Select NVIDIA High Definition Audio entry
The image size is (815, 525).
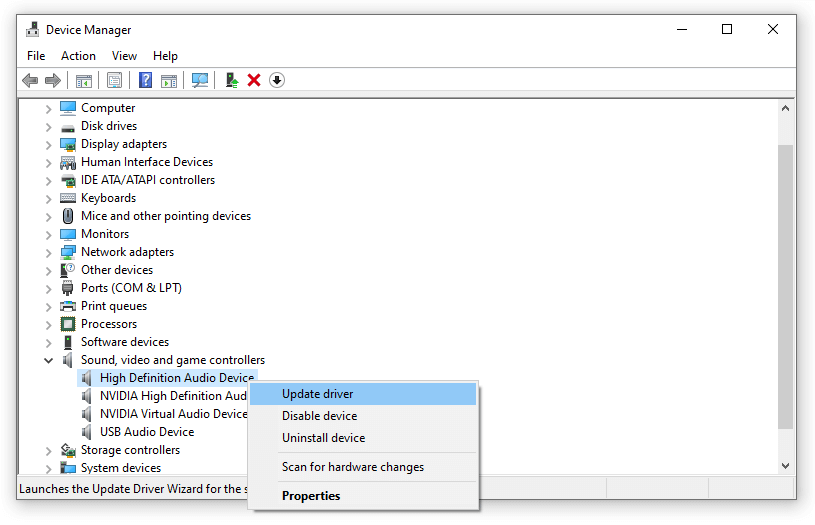(173, 396)
